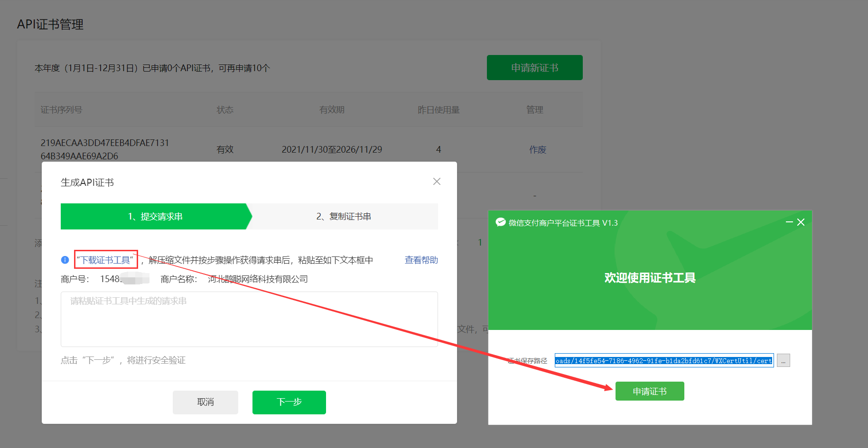Click the 生成API证书 dialog title
The image size is (868, 448).
(87, 183)
